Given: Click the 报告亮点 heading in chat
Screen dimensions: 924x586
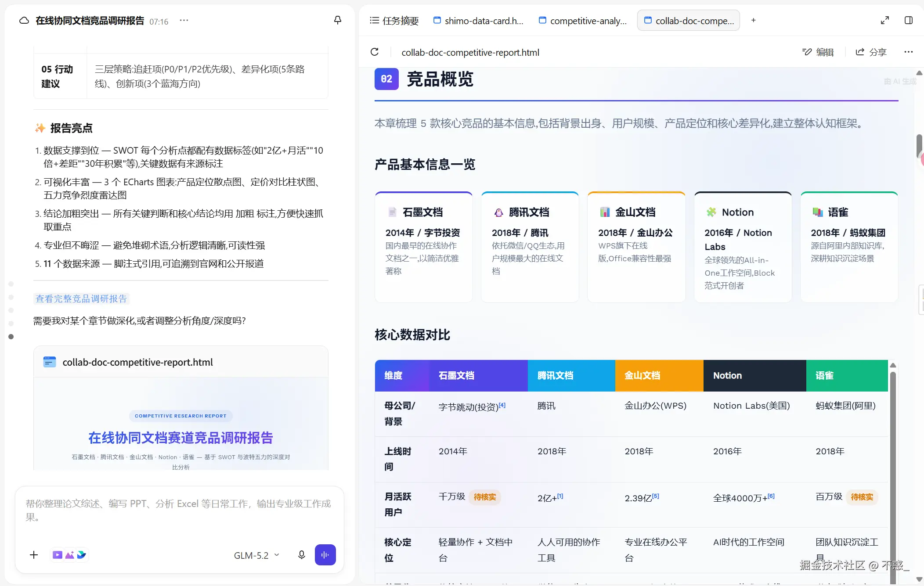Looking at the screenshot, I should click(x=71, y=128).
